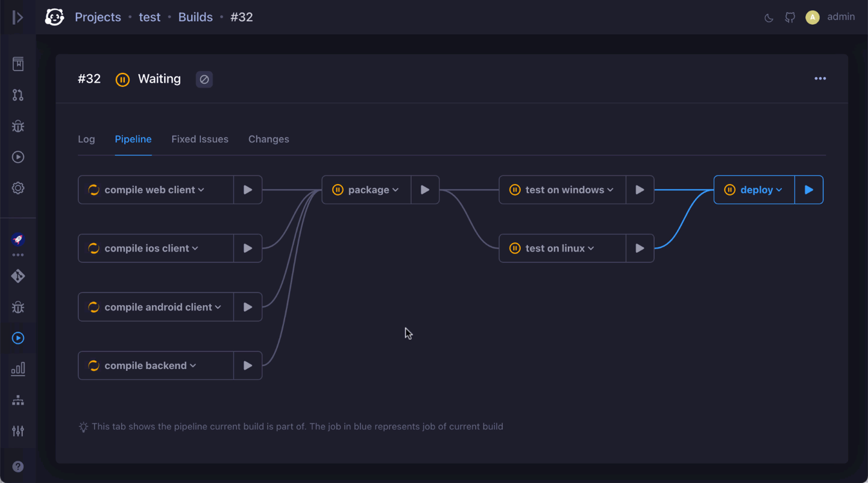This screenshot has height=483, width=868.
Task: Toggle dark mode with the moon icon
Action: [x=769, y=17]
